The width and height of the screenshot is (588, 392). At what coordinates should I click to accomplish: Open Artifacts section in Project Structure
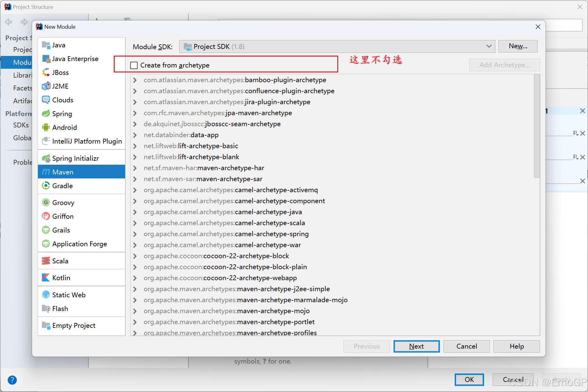[x=22, y=101]
